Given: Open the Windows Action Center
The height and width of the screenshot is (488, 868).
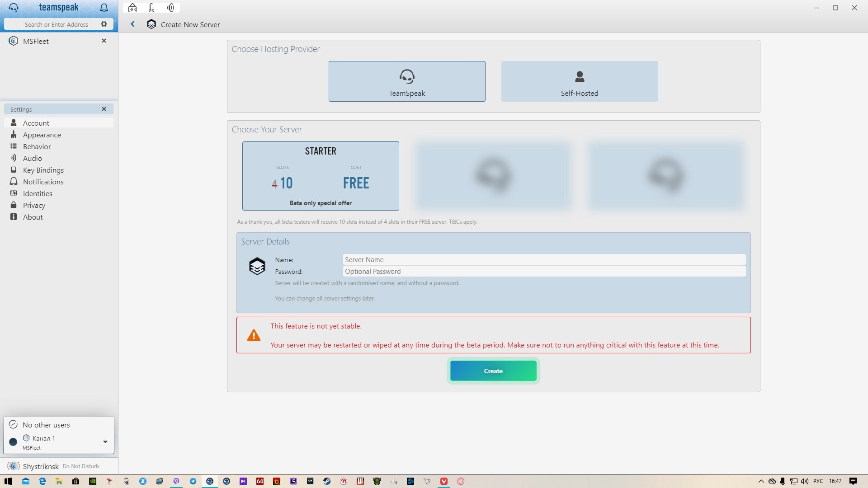Looking at the screenshot, I should (x=853, y=481).
